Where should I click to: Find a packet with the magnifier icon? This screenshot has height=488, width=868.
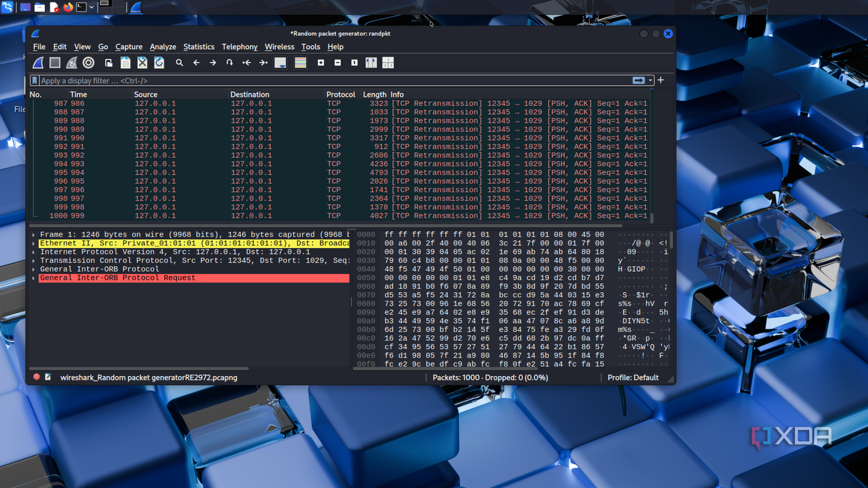pos(179,62)
